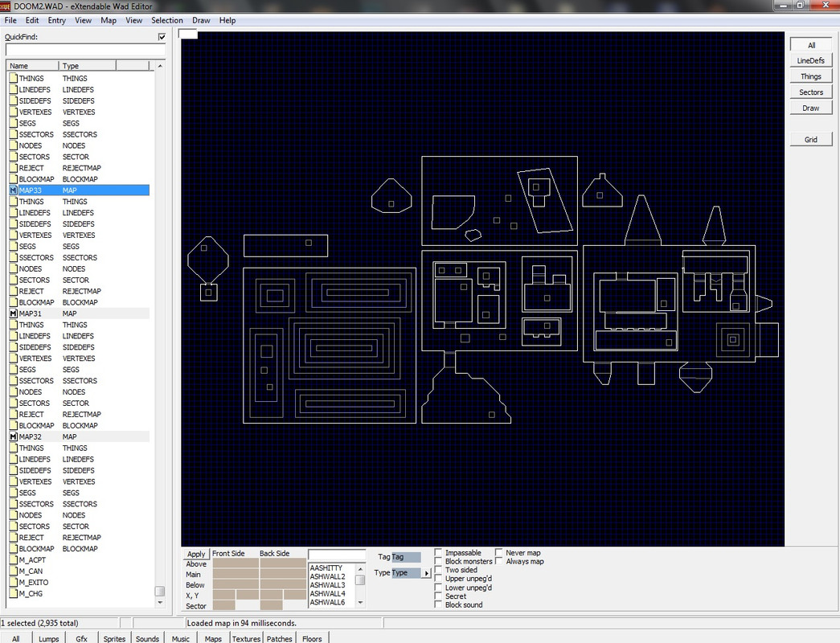Select ASHWALL2 in the texture list
Screen dimensions: 840x643
[327, 576]
